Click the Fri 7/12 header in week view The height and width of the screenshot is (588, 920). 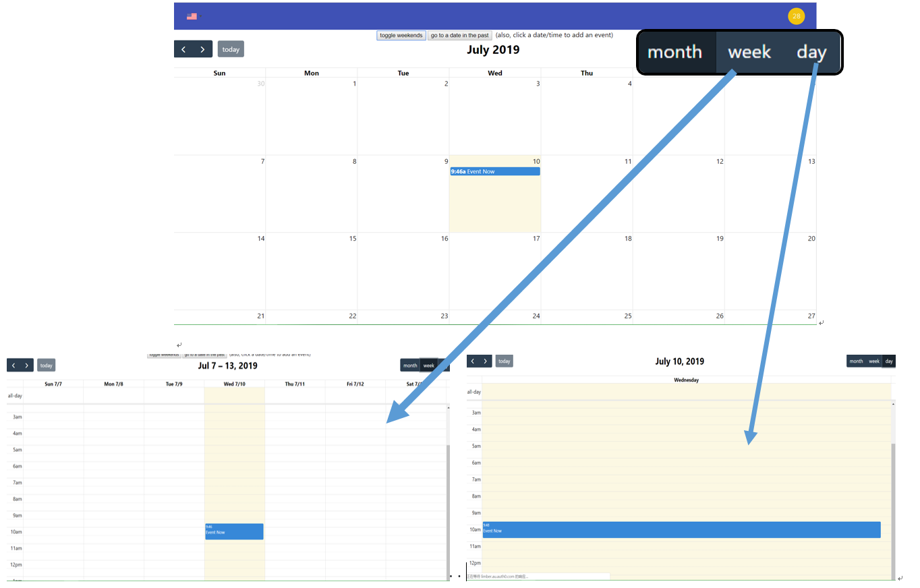click(x=355, y=384)
